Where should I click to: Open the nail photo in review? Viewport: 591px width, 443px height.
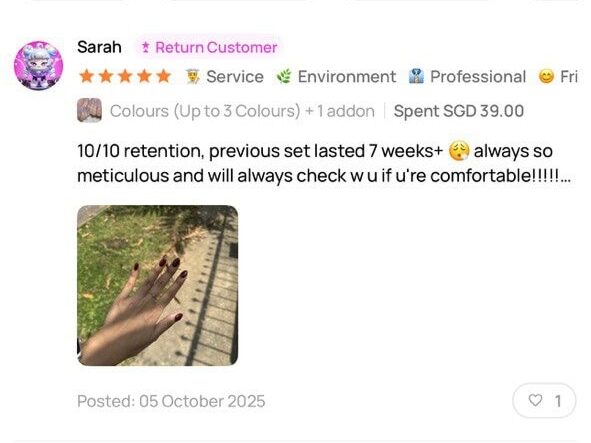[158, 285]
